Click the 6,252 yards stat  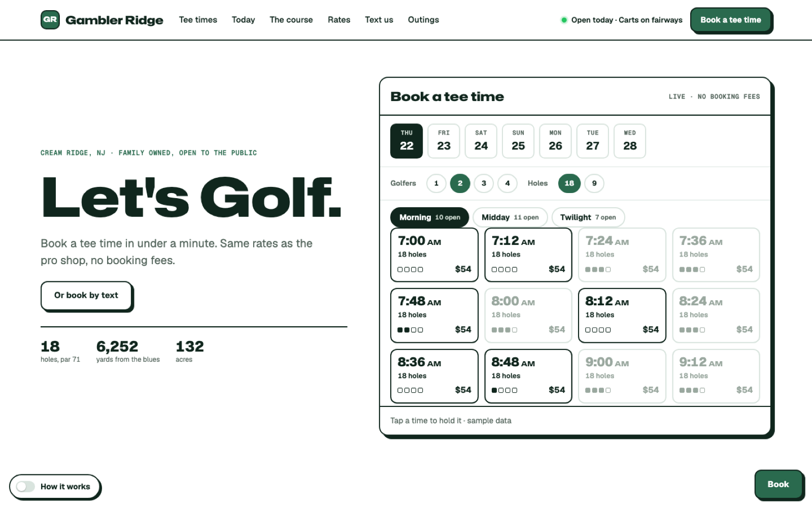pyautogui.click(x=128, y=351)
